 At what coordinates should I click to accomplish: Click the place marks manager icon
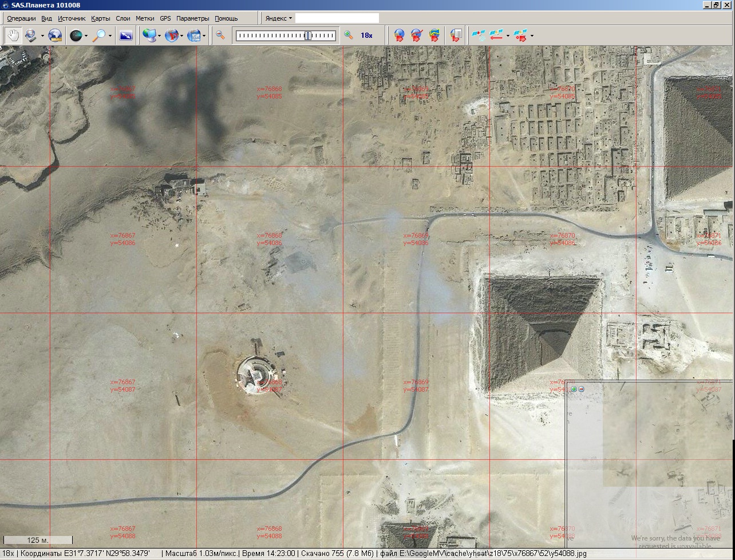tap(456, 36)
